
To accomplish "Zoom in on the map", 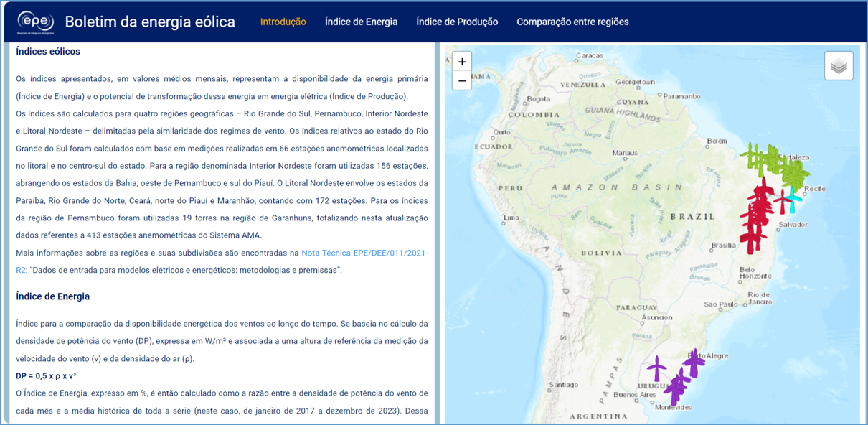I will pyautogui.click(x=462, y=62).
